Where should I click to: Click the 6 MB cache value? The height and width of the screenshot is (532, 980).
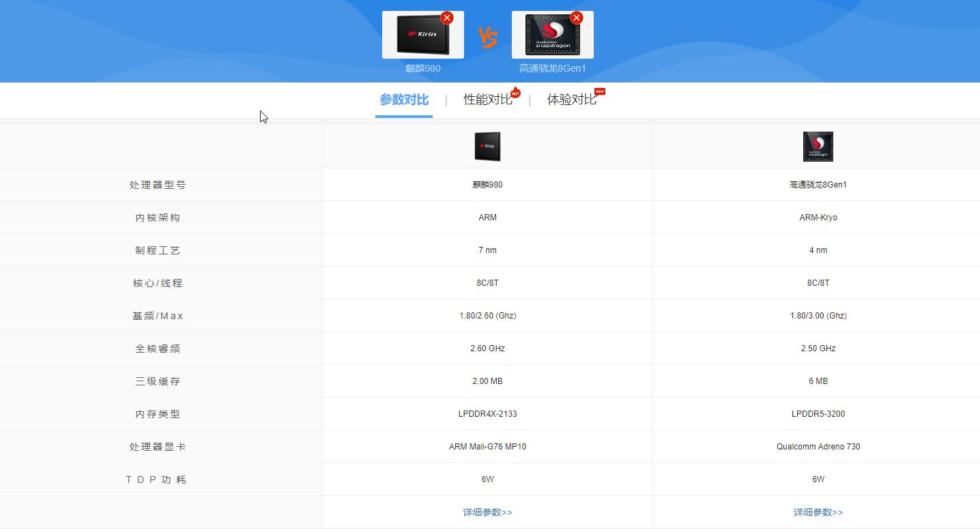[x=818, y=381]
